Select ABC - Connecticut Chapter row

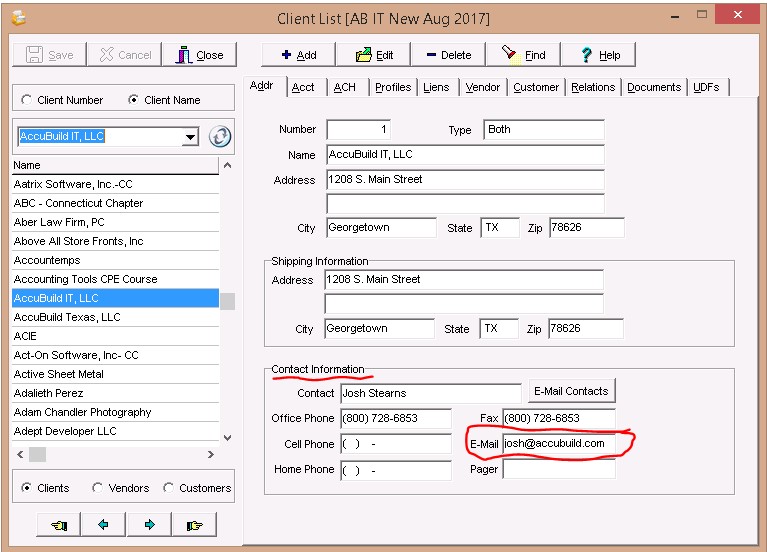115,203
